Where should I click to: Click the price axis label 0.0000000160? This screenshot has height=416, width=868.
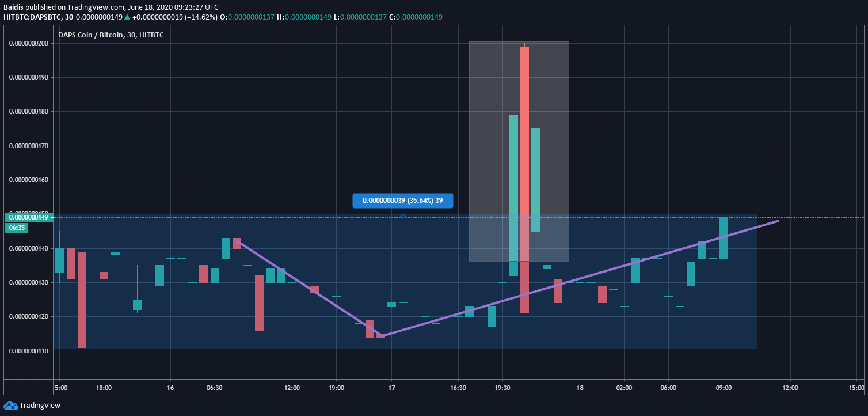tap(28, 180)
